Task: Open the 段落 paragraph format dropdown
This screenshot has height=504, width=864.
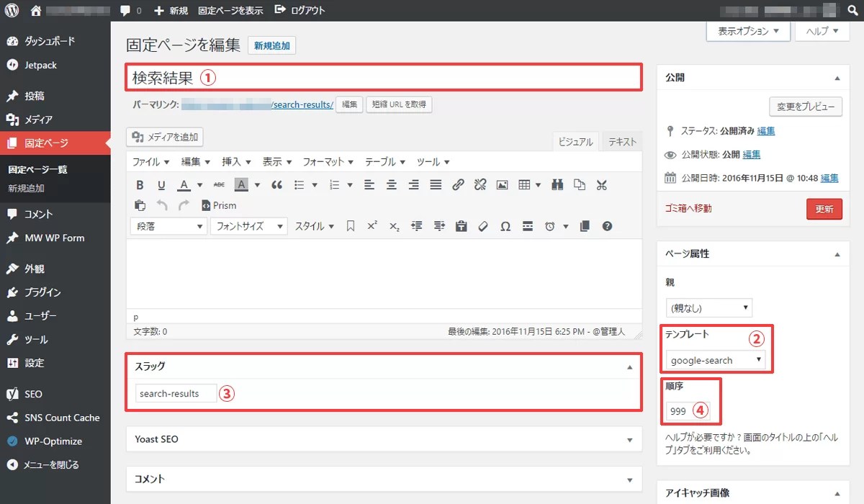Action: tap(168, 226)
